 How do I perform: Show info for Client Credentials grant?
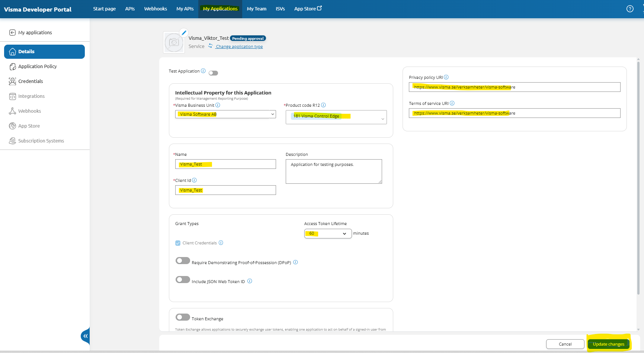[221, 243]
